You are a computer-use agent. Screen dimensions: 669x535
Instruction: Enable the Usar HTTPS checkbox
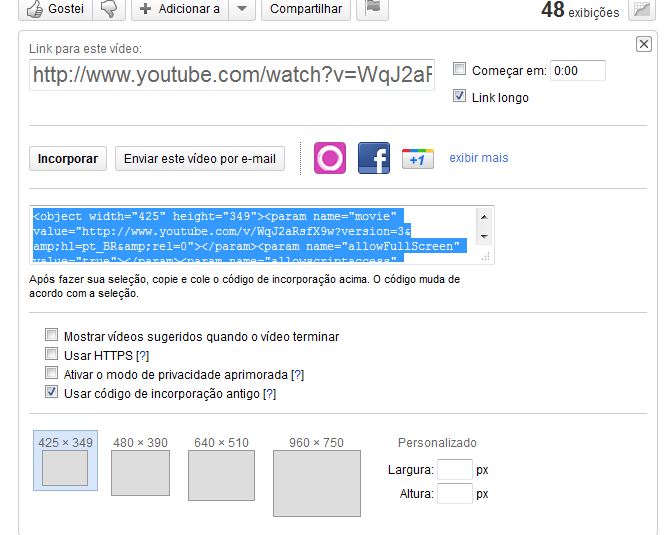click(x=51, y=354)
